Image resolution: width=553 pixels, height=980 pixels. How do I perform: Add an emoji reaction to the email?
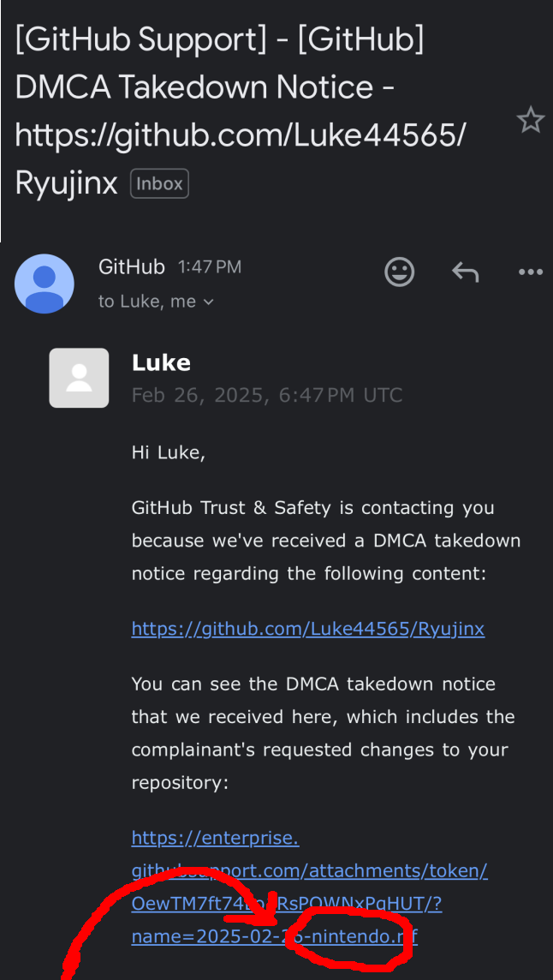click(x=399, y=272)
